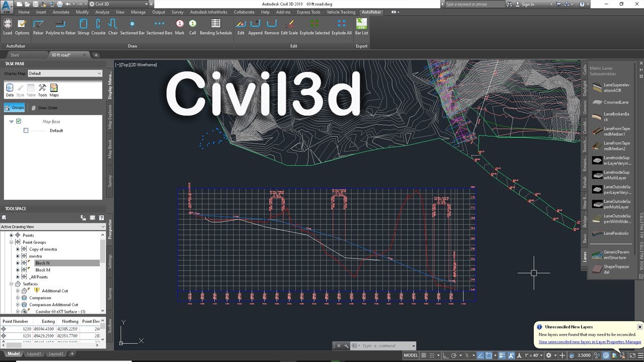This screenshot has width=644, height=362.
Task: Toggle MODEL space button in status bar
Action: [x=411, y=355]
